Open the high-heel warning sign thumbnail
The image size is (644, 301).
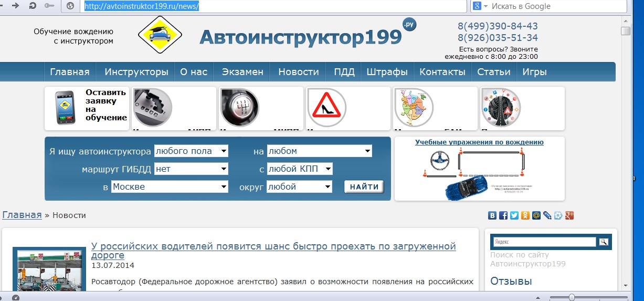(x=326, y=107)
